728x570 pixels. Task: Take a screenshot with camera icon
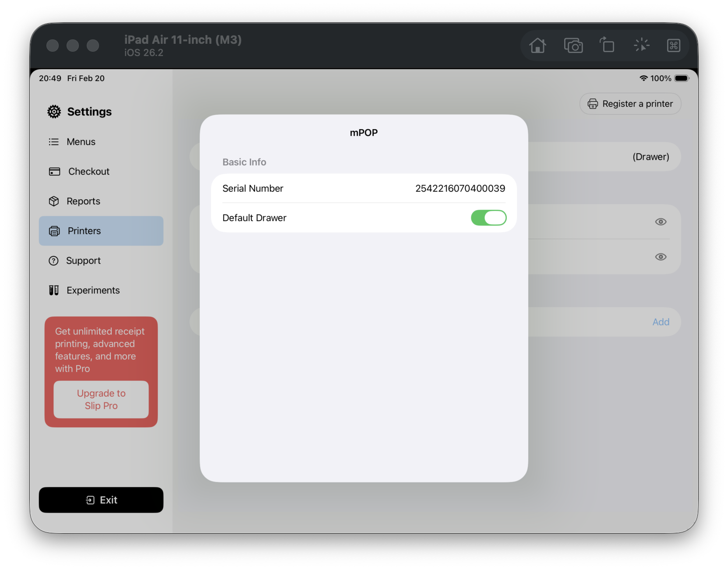pyautogui.click(x=573, y=46)
